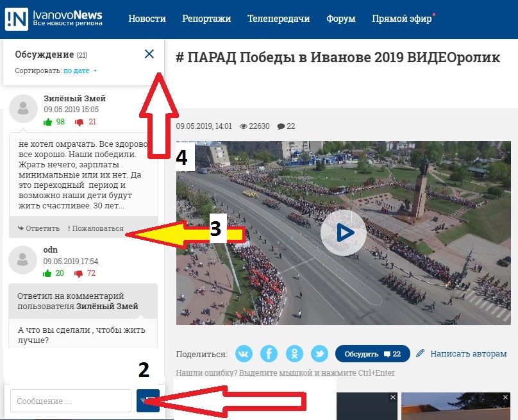Open the Телепередачи section

pyautogui.click(x=278, y=19)
